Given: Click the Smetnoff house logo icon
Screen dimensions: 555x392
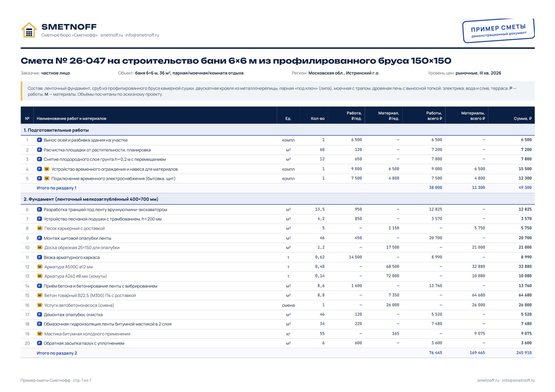Looking at the screenshot, I should [29, 30].
